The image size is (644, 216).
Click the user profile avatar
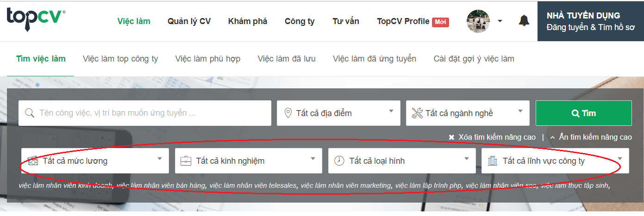tap(478, 21)
